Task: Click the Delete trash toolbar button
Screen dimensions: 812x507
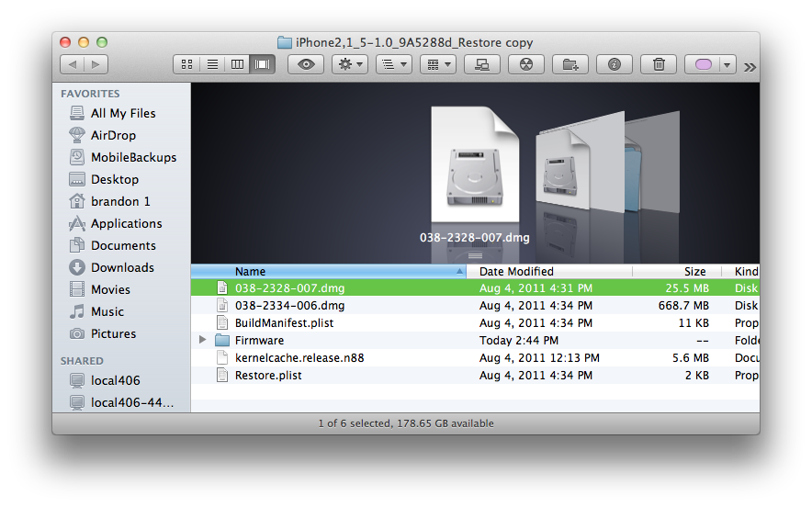Action: click(x=659, y=64)
